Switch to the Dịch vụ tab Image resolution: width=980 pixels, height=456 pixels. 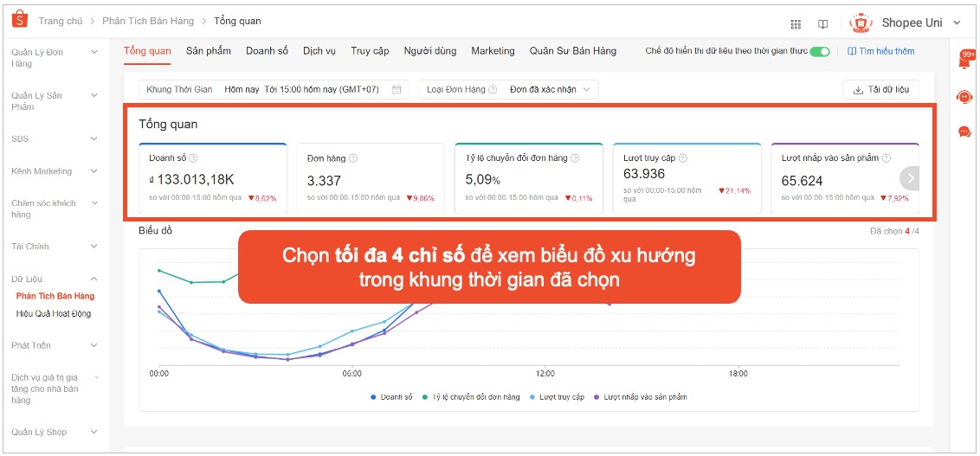(x=319, y=50)
